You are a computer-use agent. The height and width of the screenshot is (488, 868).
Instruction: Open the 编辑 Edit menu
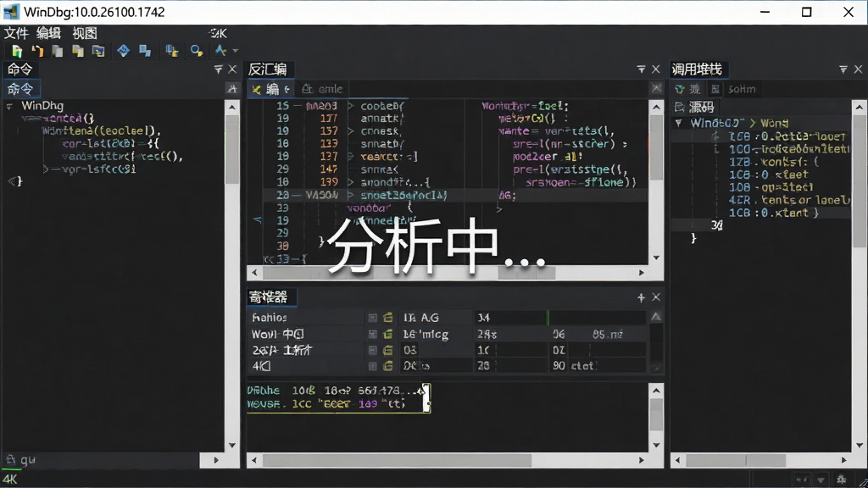point(48,33)
